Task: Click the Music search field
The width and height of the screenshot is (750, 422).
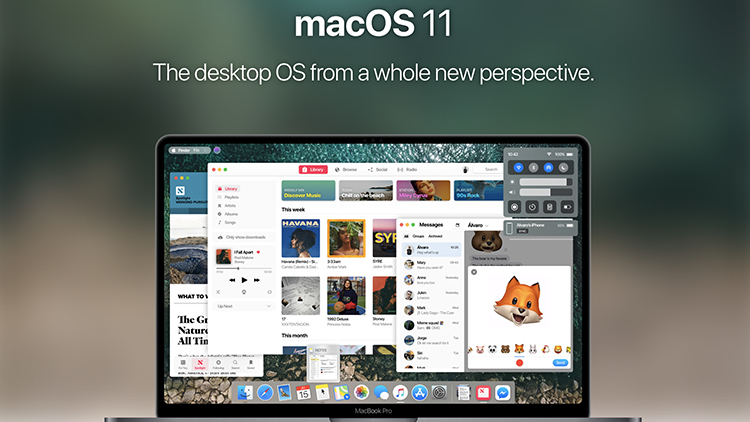Action: [x=487, y=169]
